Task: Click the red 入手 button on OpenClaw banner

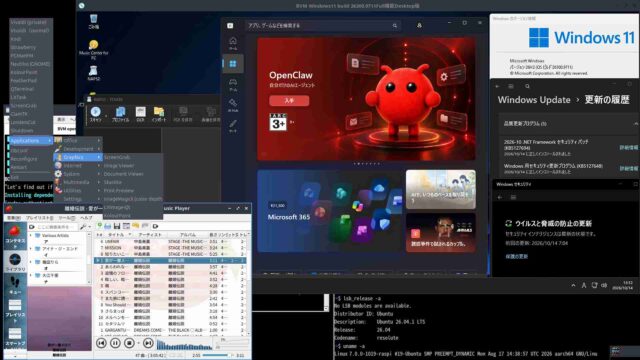Action: point(289,100)
